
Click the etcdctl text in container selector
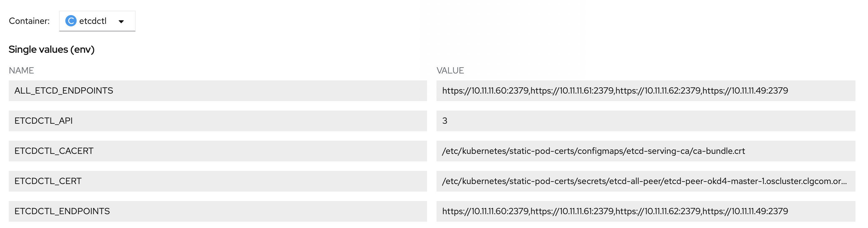pos(93,21)
